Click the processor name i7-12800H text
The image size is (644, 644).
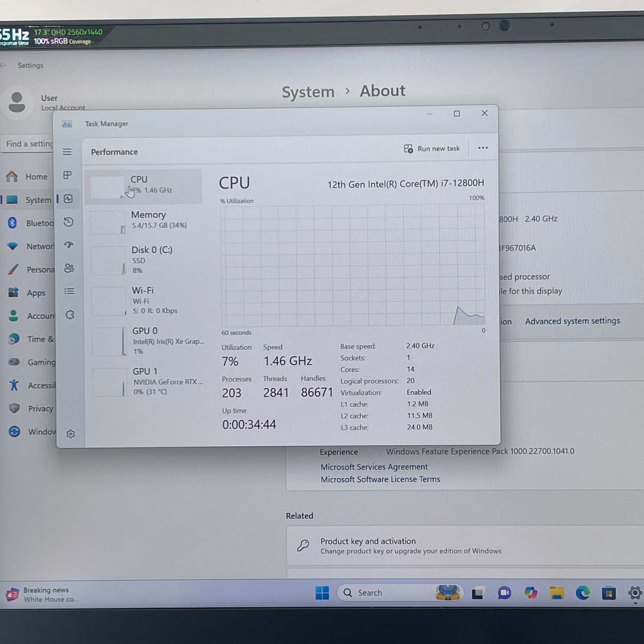(x=406, y=184)
